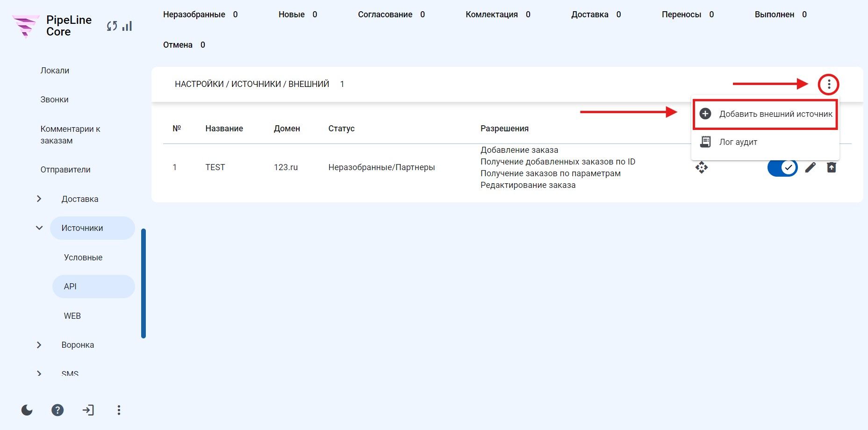The image size is (868, 430).
Task: Open bottom sidebar three-dot menu
Action: coord(119,410)
